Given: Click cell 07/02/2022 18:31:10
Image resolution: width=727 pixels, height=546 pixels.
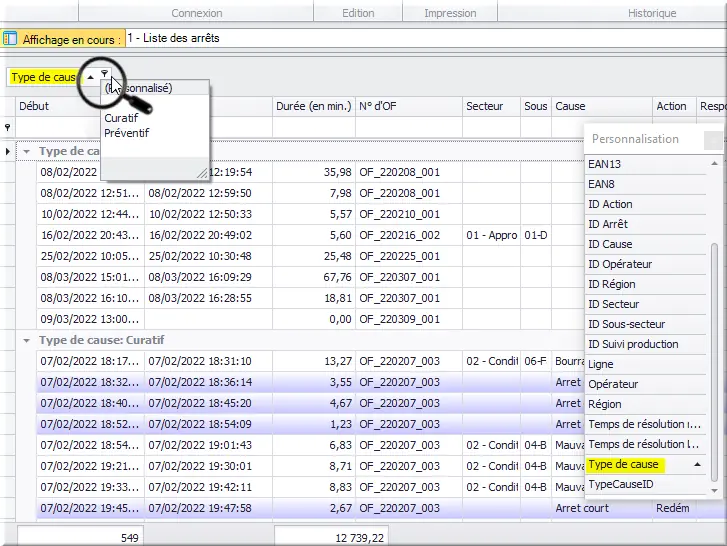Looking at the screenshot, I should point(208,361).
